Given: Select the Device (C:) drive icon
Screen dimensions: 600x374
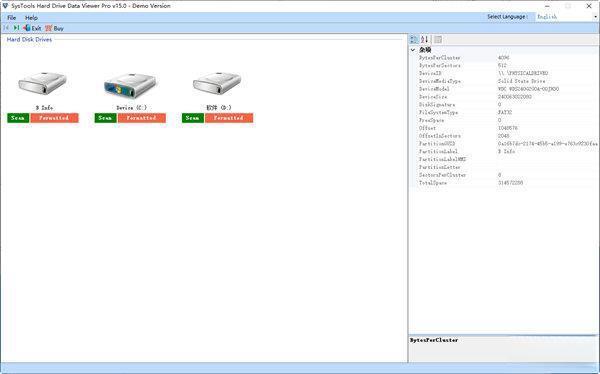Looking at the screenshot, I should pyautogui.click(x=130, y=85).
